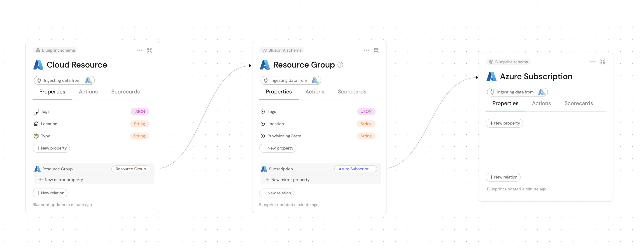This screenshot has height=250, width=644.
Task: Click the Azure Subscription link on Subscription relation
Action: pyautogui.click(x=356, y=169)
